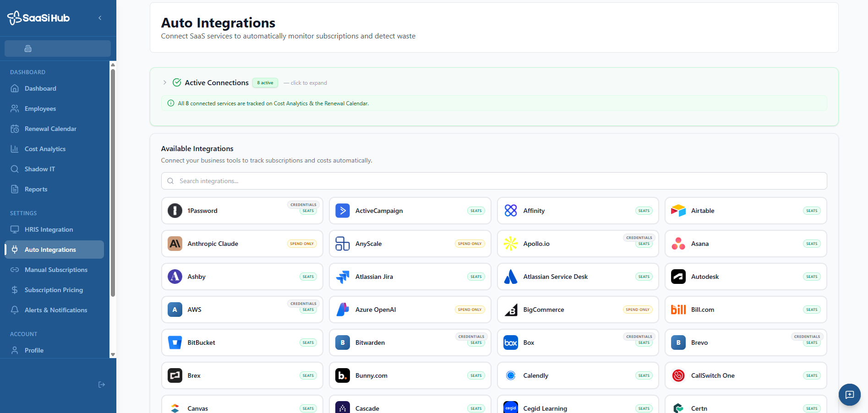Focus the Search integrations field
Viewport: 868px width, 413px height.
tap(494, 181)
